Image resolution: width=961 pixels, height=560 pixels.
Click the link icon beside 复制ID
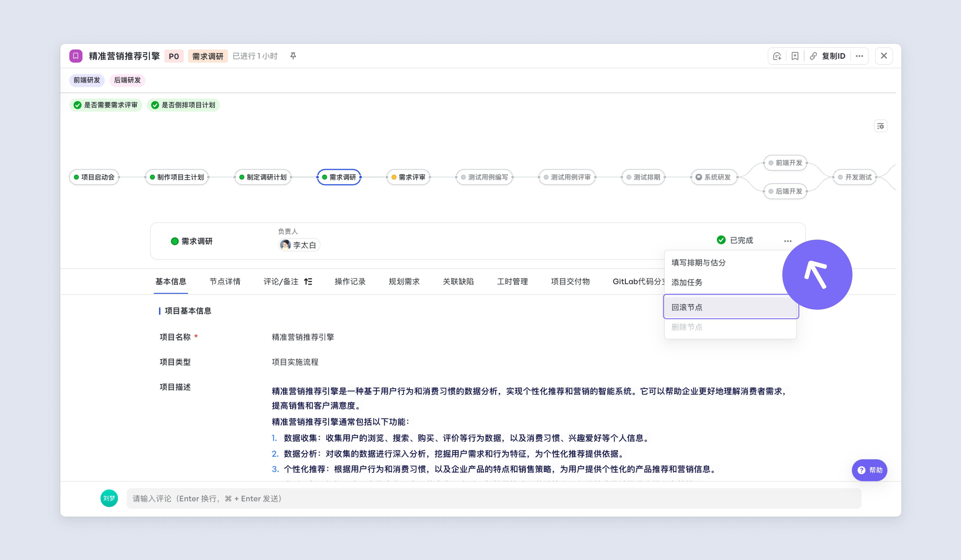click(x=813, y=56)
